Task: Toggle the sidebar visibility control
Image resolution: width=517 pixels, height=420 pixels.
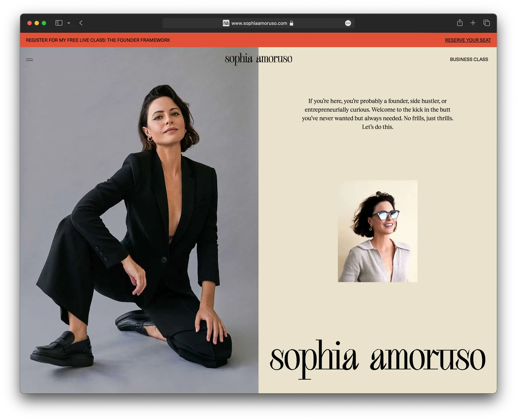Action: click(59, 23)
